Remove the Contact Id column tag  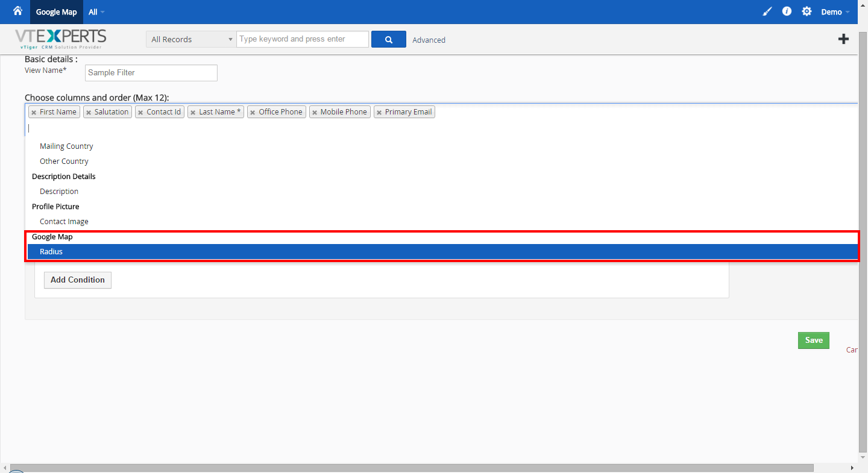pos(140,113)
